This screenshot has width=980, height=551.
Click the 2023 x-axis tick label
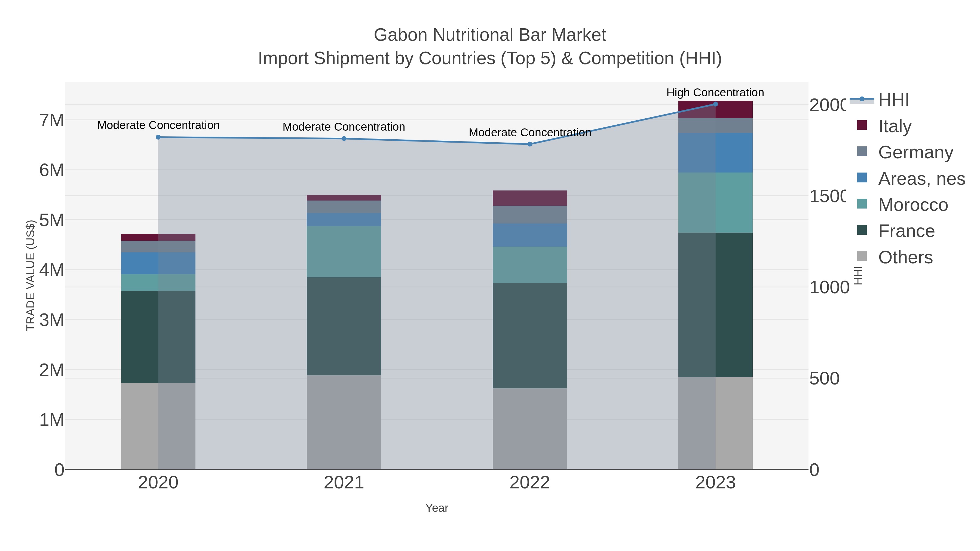[715, 483]
